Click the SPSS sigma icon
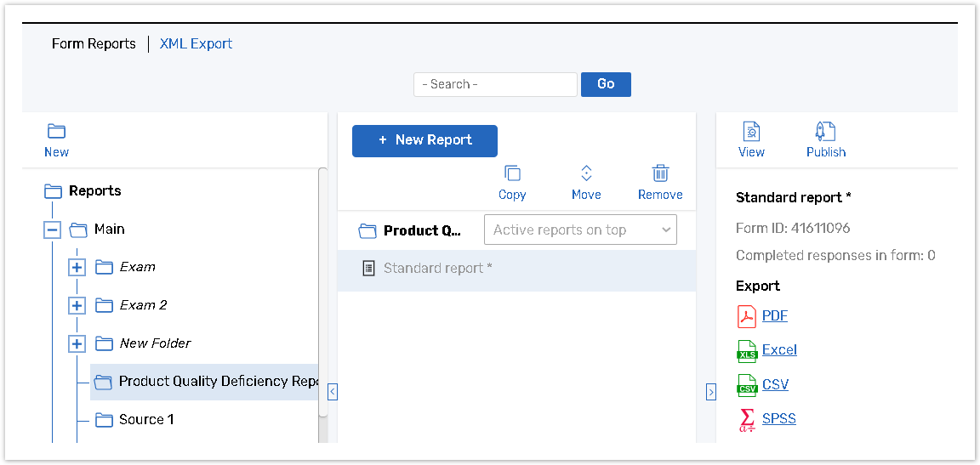This screenshot has height=465, width=980. pyautogui.click(x=746, y=419)
